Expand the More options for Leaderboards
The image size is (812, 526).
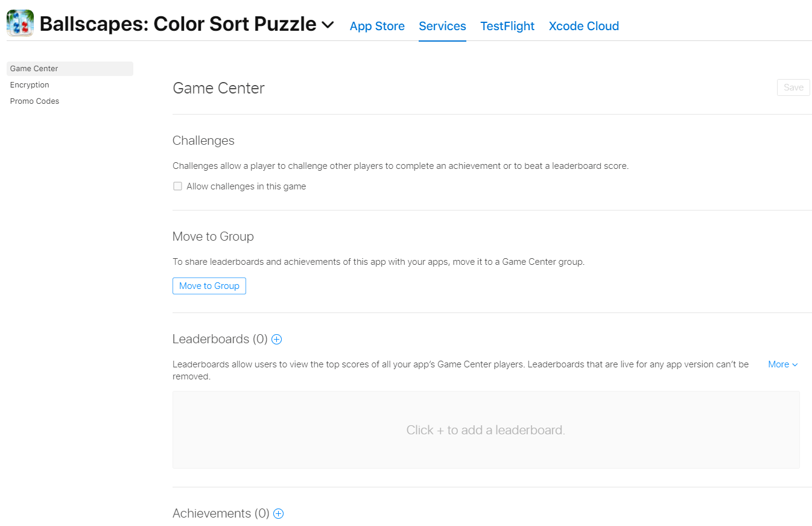[x=782, y=364]
